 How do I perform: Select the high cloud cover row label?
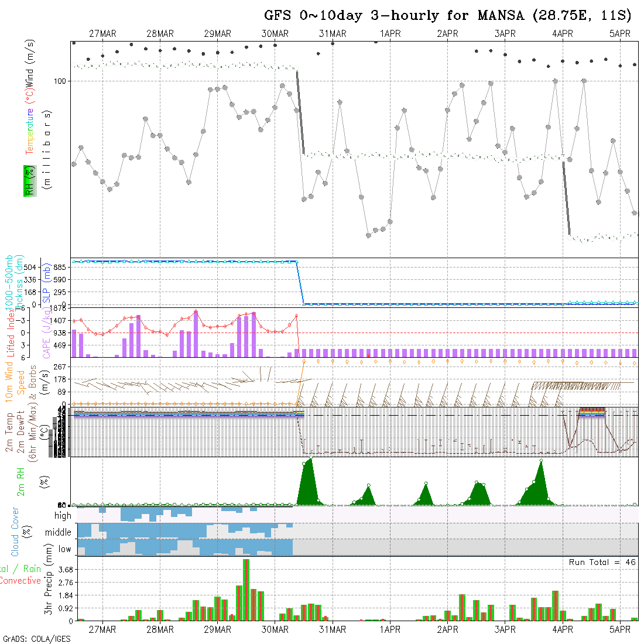pos(63,516)
